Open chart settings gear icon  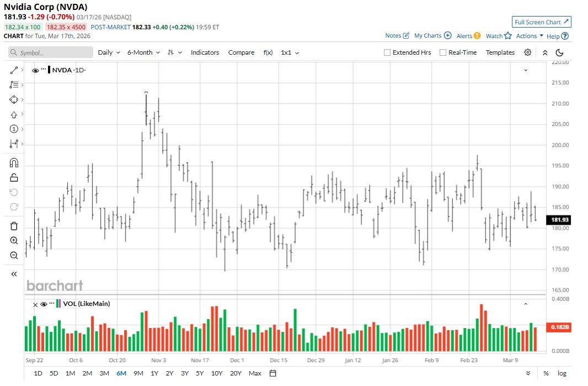tap(528, 52)
